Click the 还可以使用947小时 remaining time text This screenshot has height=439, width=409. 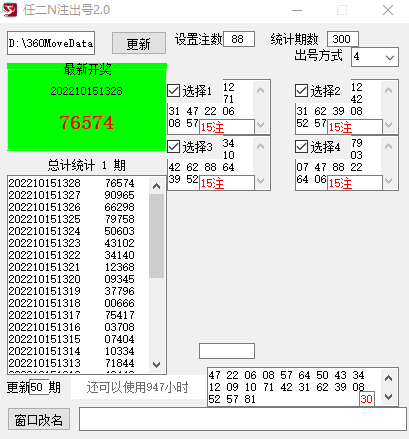(137, 387)
